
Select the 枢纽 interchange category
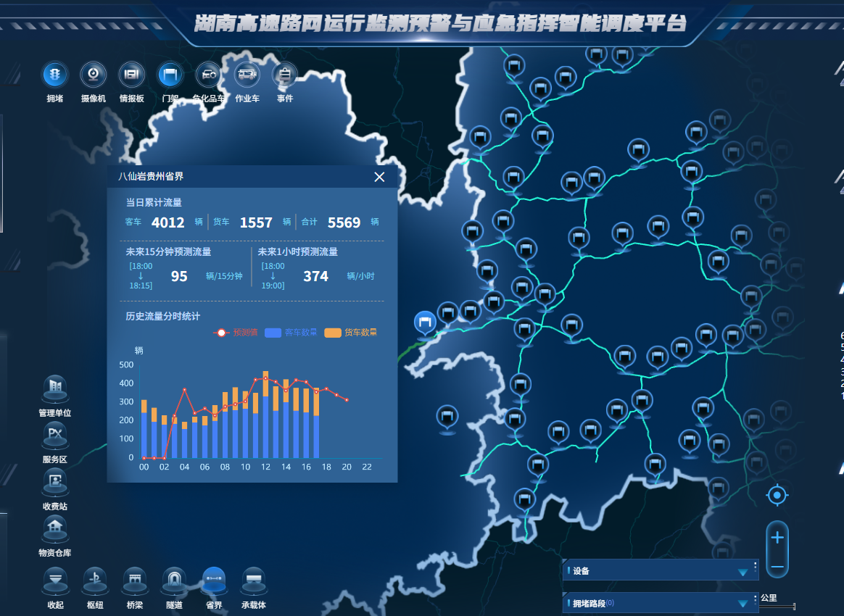pos(95,580)
